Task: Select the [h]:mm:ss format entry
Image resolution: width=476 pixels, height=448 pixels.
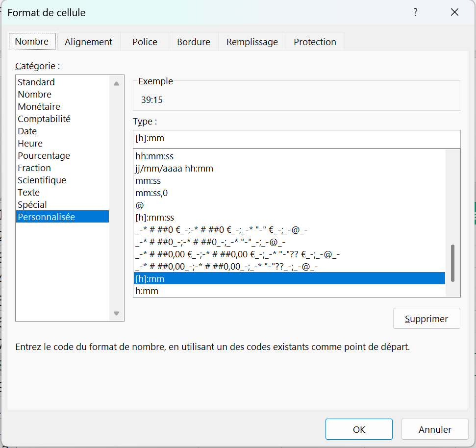Action: click(289, 218)
